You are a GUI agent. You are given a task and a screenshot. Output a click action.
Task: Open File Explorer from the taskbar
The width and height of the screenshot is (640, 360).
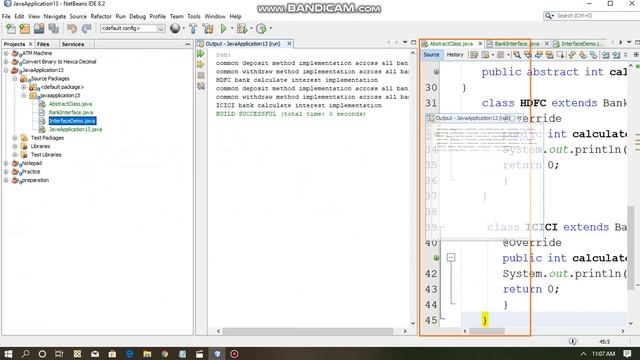coord(147,353)
